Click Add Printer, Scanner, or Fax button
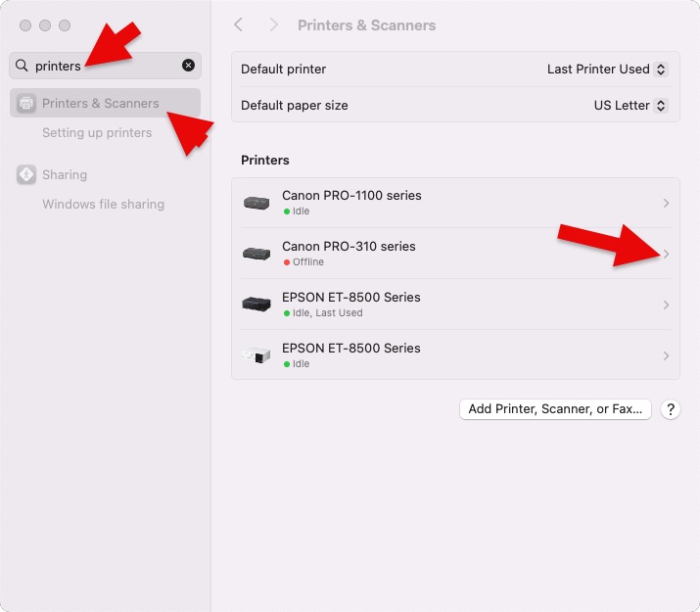 click(x=555, y=409)
